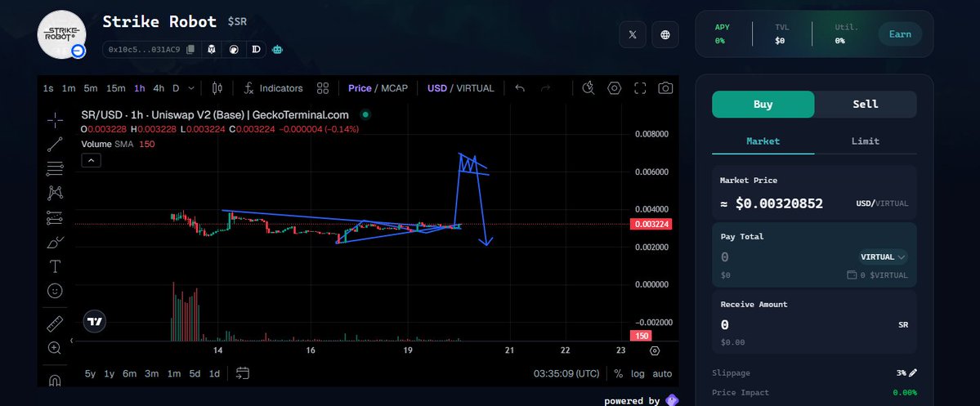Image resolution: width=980 pixels, height=406 pixels.
Task: Click the Earn button
Action: tap(900, 34)
